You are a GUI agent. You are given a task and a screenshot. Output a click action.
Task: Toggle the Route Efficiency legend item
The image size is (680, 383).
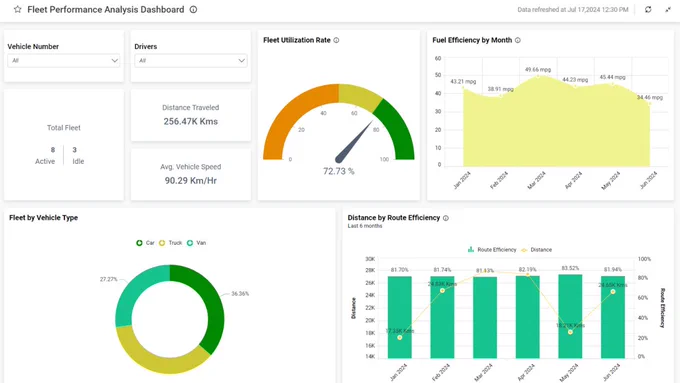492,250
